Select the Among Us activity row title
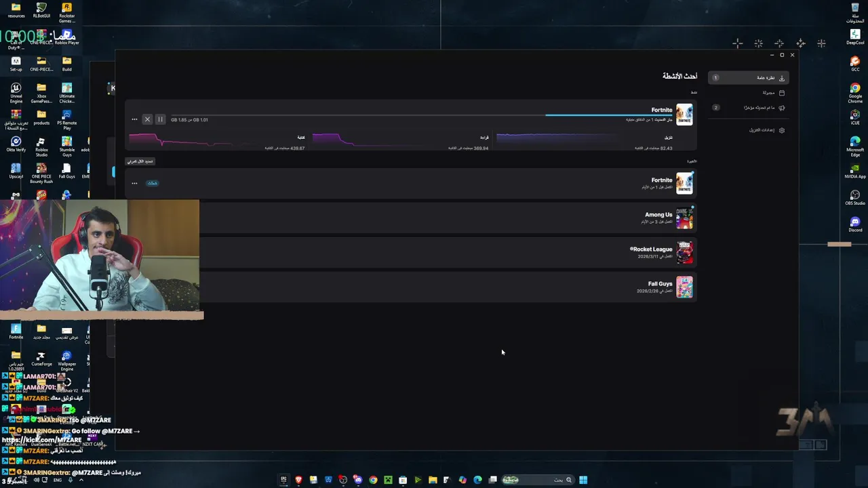 pos(658,215)
